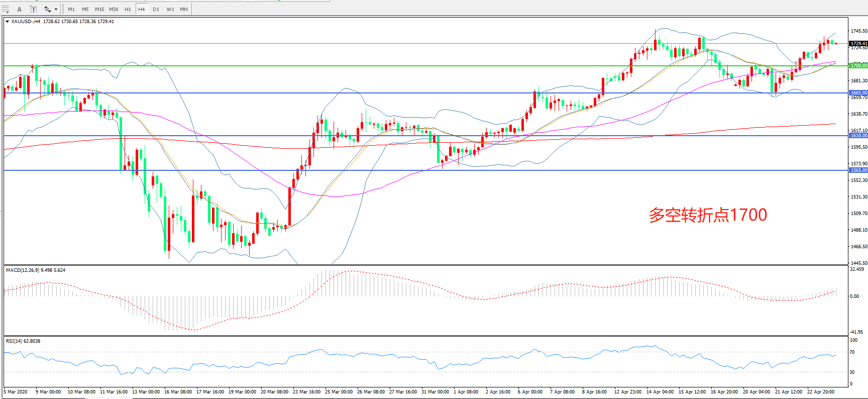
Task: Change the chart to W1 timeframe
Action: [170, 9]
